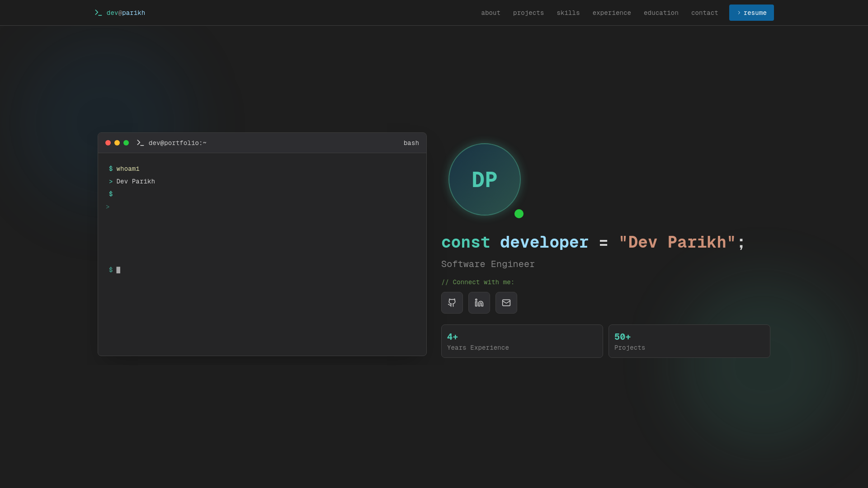Jump to the experience section
Image resolution: width=868 pixels, height=488 pixels.
click(x=612, y=13)
